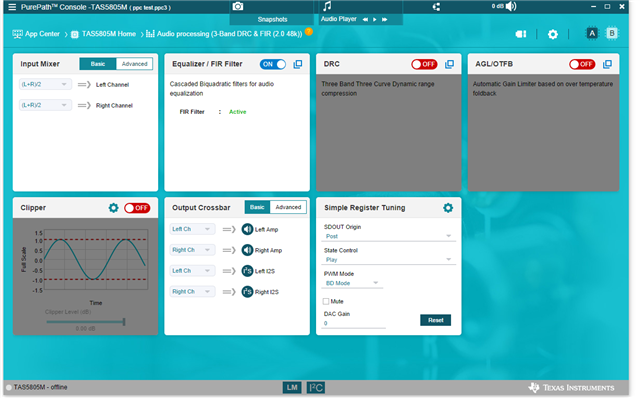Image resolution: width=640 pixels, height=398 pixels.
Task: Open the Right I2S source dropdown
Action: tap(192, 291)
